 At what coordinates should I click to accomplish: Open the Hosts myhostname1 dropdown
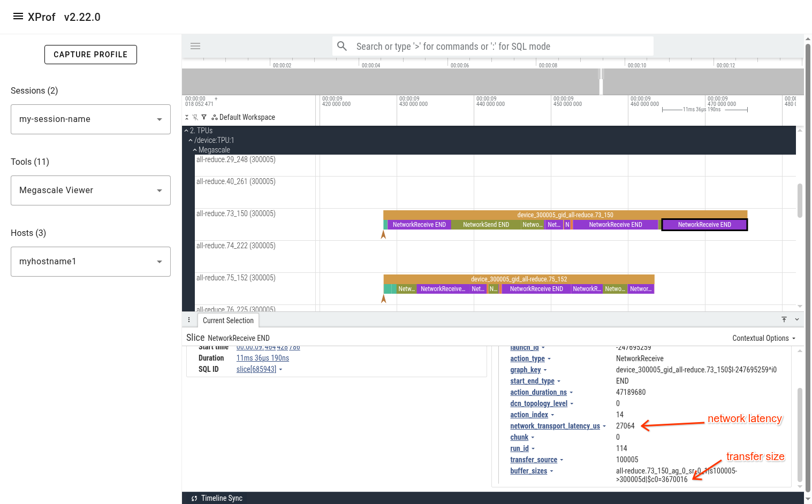click(x=90, y=261)
